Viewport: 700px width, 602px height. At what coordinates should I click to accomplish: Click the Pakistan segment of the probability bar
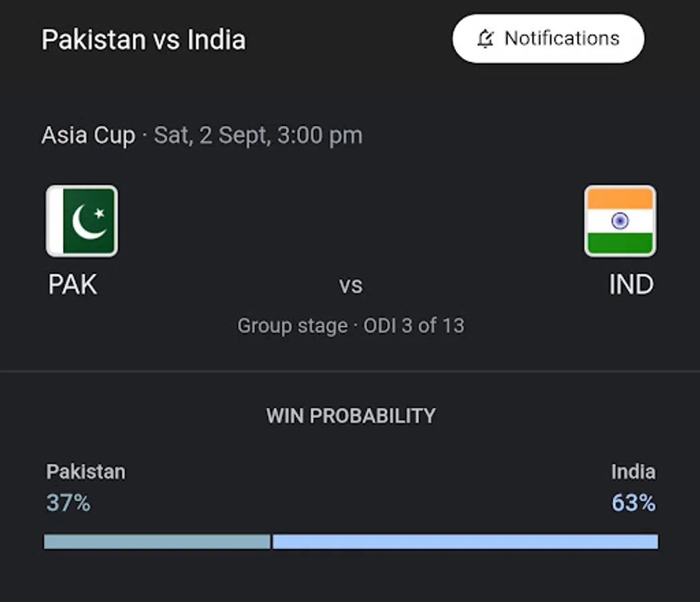click(x=157, y=541)
